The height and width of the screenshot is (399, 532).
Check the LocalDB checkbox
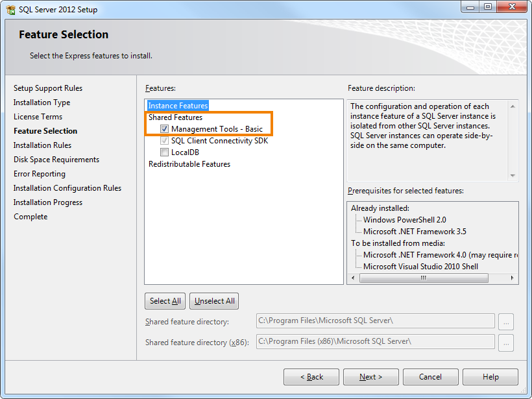[x=165, y=152]
